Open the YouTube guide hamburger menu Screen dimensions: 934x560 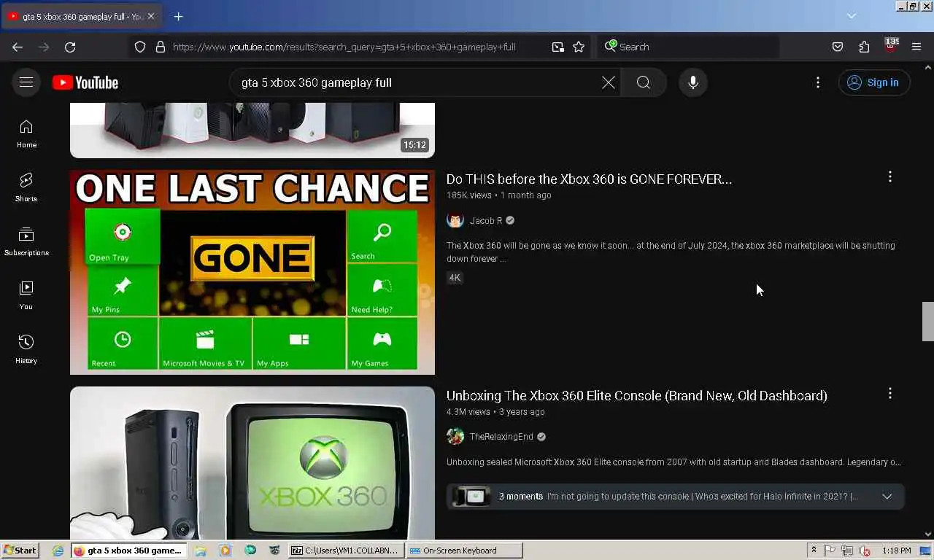(x=26, y=82)
